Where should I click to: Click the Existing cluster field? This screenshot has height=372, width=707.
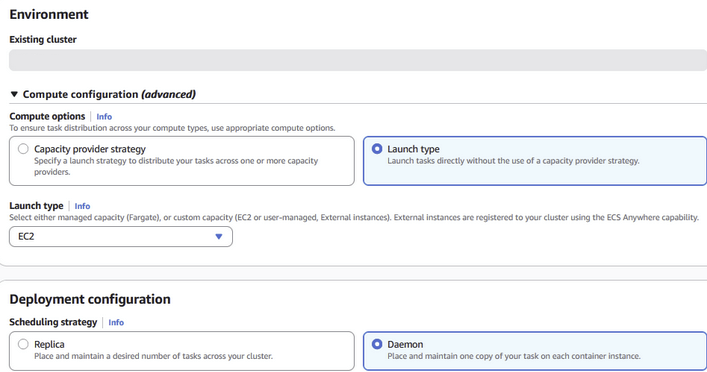coord(358,60)
